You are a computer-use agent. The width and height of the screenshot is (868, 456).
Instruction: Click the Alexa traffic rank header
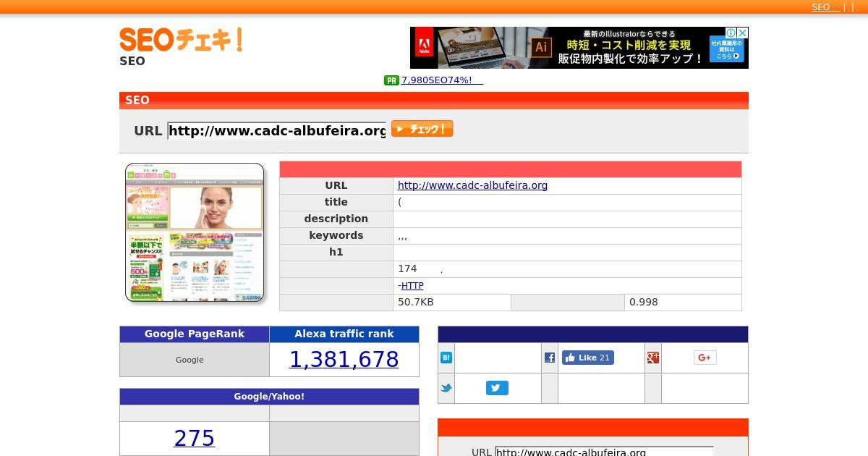click(x=344, y=334)
